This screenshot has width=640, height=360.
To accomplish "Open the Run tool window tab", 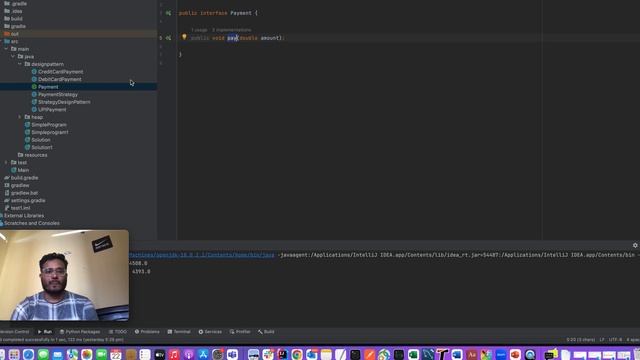I will [x=45, y=332].
